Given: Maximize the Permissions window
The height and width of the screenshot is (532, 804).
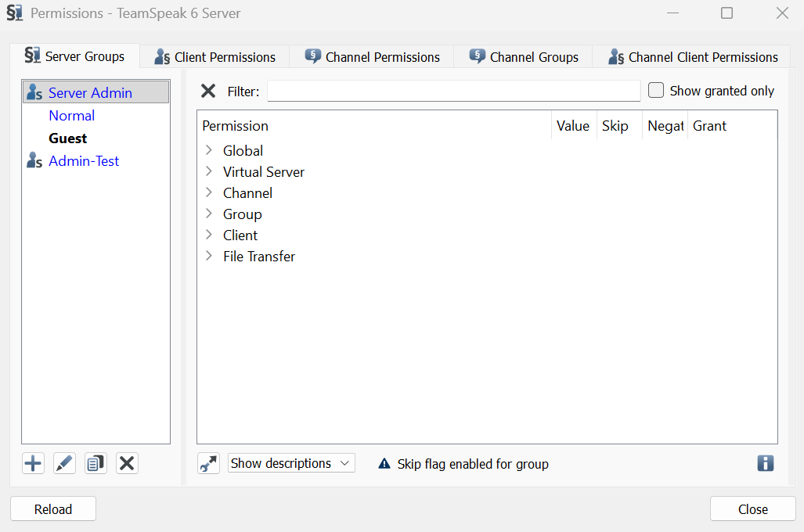Looking at the screenshot, I should tap(727, 13).
